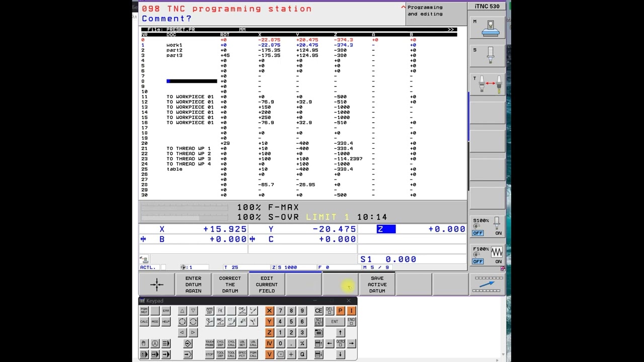Click the ENT key on the keypad
The width and height of the screenshot is (644, 362).
[335, 322]
